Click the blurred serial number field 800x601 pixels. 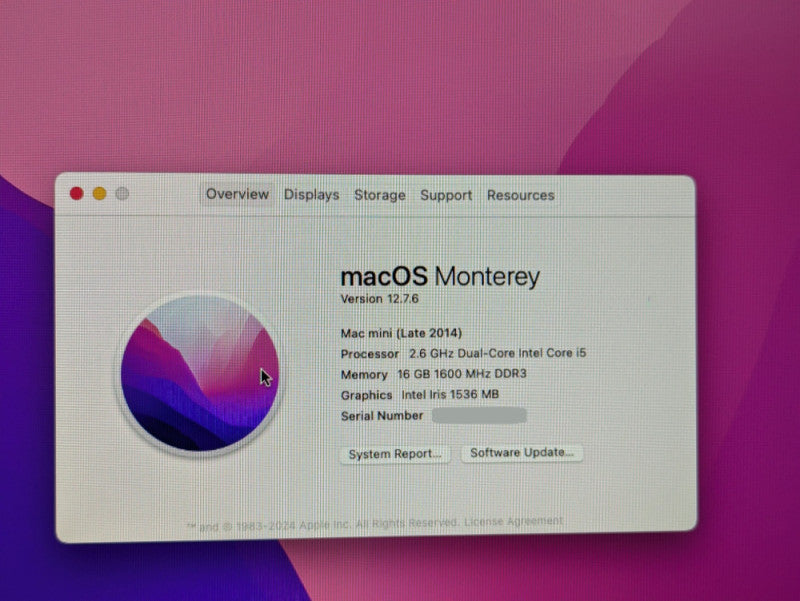(x=479, y=415)
